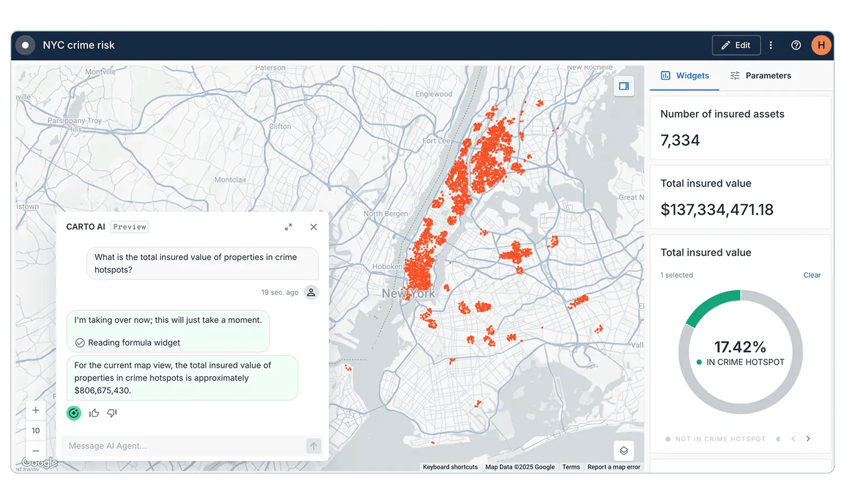845x504 pixels.
Task: Open the map layers panel icon
Action: (x=624, y=450)
